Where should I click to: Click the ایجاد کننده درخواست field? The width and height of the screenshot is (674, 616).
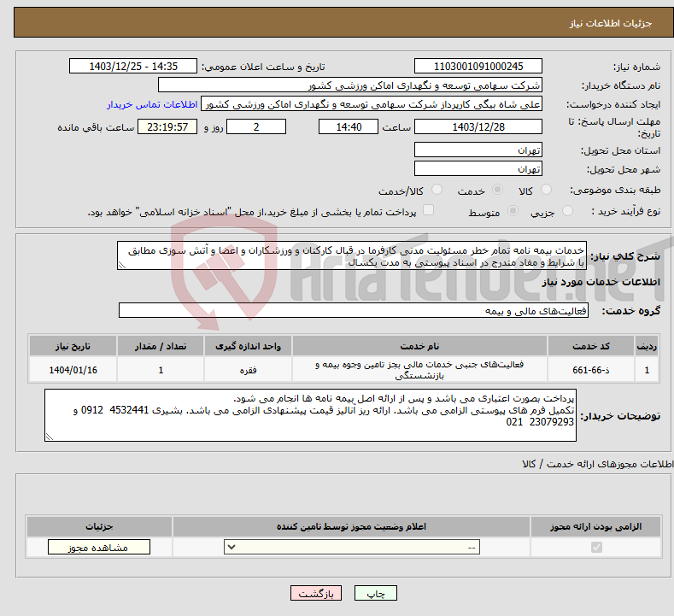pyautogui.click(x=372, y=104)
